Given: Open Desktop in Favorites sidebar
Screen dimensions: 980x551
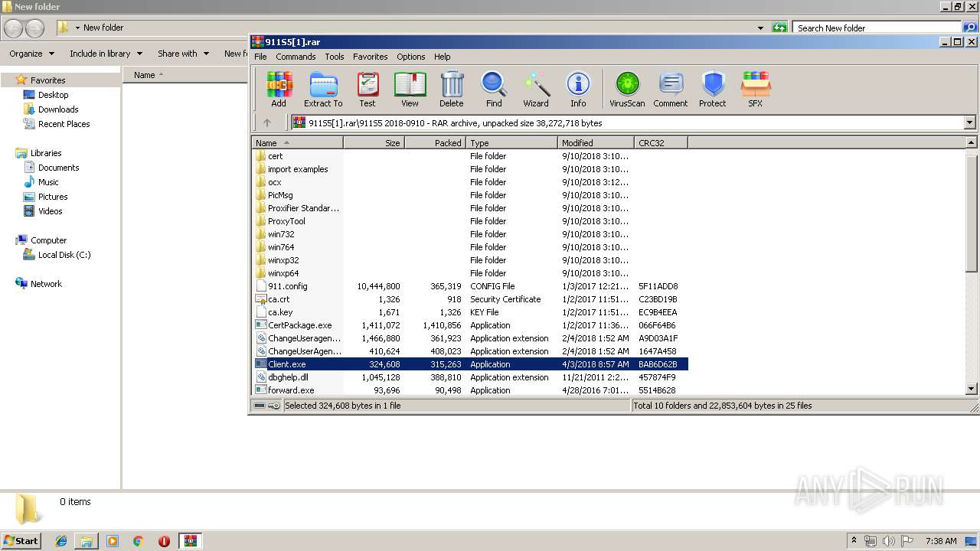Looking at the screenshot, I should pyautogui.click(x=53, y=95).
